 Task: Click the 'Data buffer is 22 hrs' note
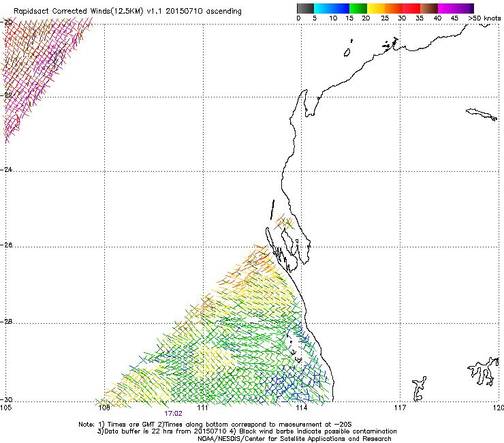pos(247,431)
